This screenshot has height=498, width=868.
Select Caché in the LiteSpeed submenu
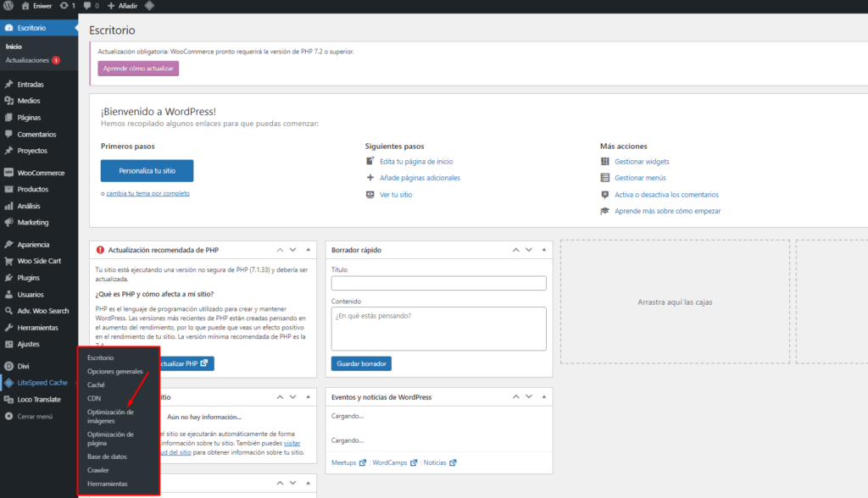(x=96, y=385)
